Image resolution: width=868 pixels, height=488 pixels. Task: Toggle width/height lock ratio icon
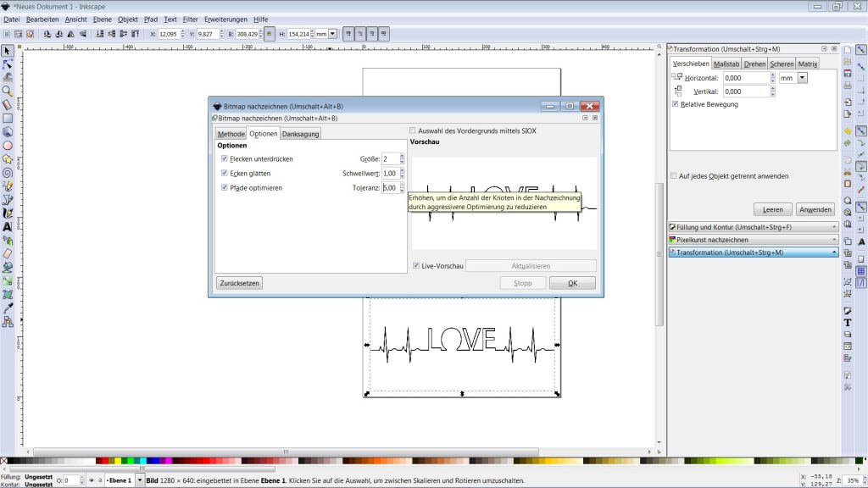270,34
